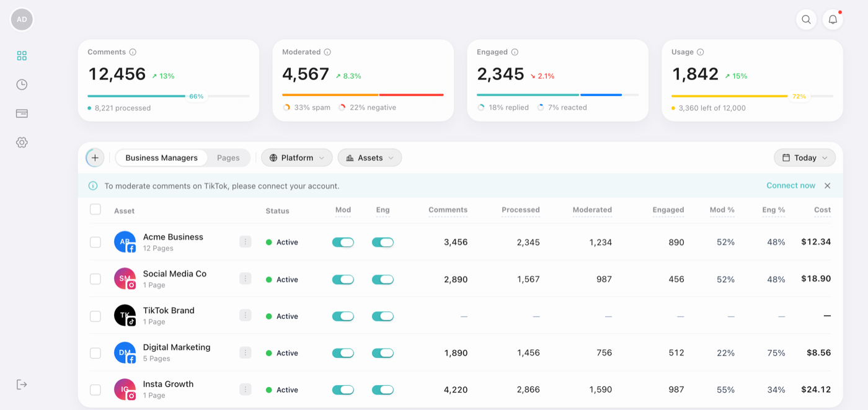Switch to the Pages tab
Image resolution: width=868 pixels, height=410 pixels.
tap(228, 158)
